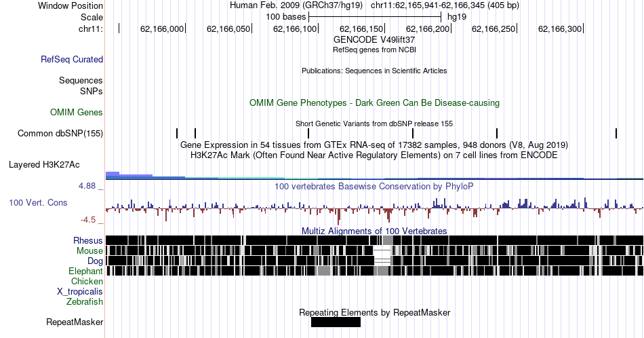Click the Dog alignment row label
The width and height of the screenshot is (644, 338).
(96, 261)
